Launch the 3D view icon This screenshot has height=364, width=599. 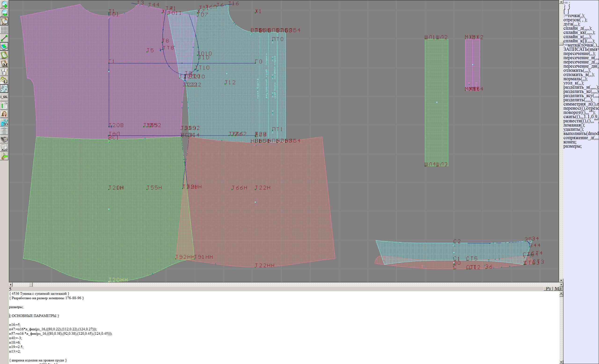click(4, 123)
